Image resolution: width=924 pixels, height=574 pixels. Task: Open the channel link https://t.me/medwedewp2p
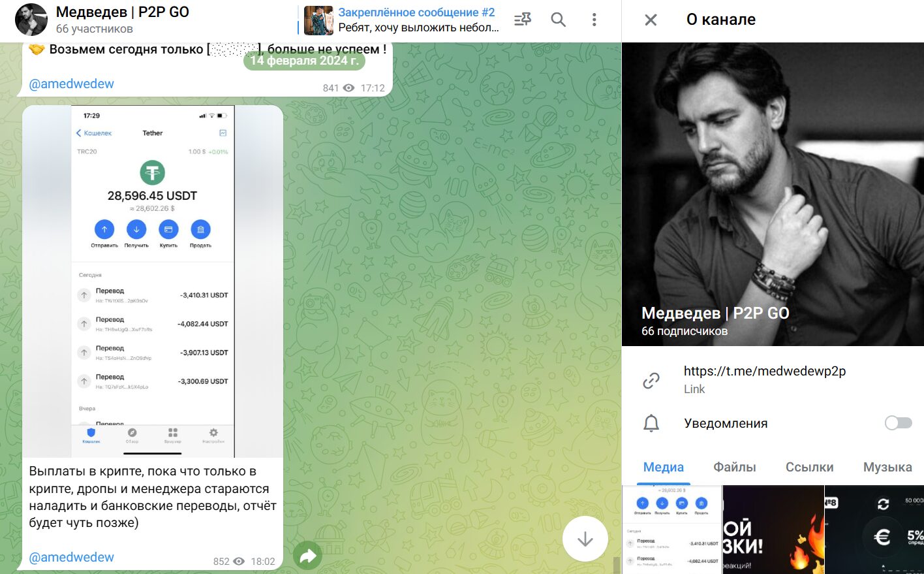[x=764, y=371]
